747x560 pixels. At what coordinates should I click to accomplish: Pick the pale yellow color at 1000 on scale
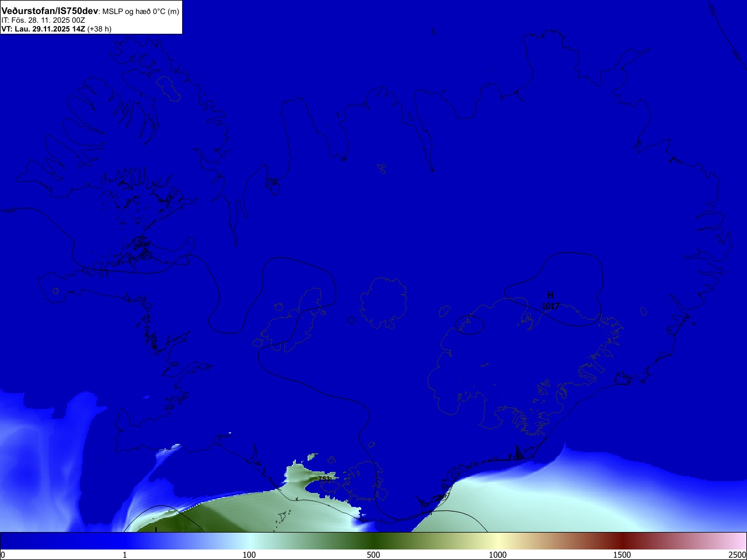[x=498, y=541]
